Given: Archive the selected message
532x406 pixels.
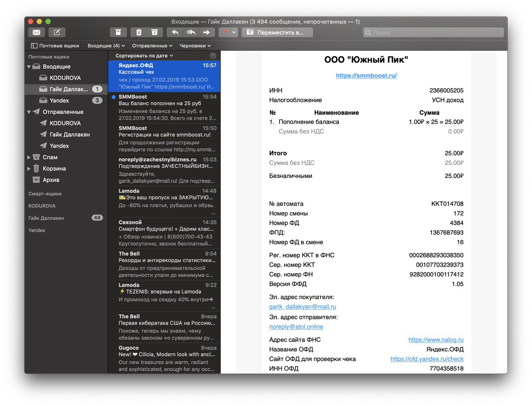Looking at the screenshot, I should click(x=118, y=32).
